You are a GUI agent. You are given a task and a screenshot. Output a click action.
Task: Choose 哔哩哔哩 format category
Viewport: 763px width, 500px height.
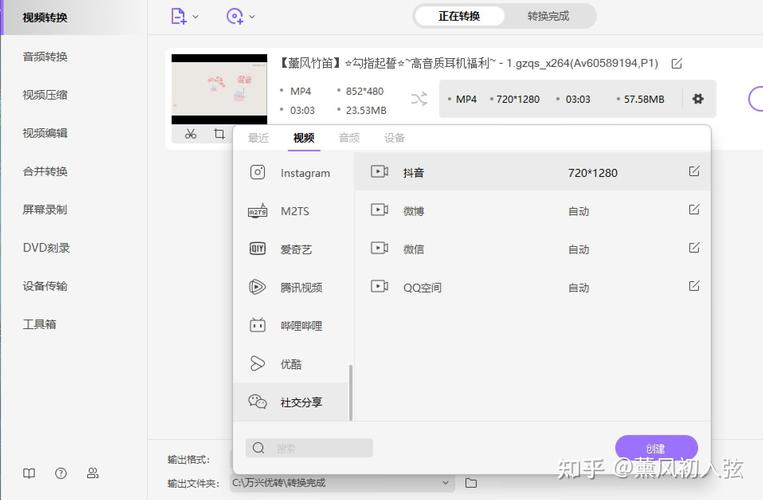click(293, 326)
